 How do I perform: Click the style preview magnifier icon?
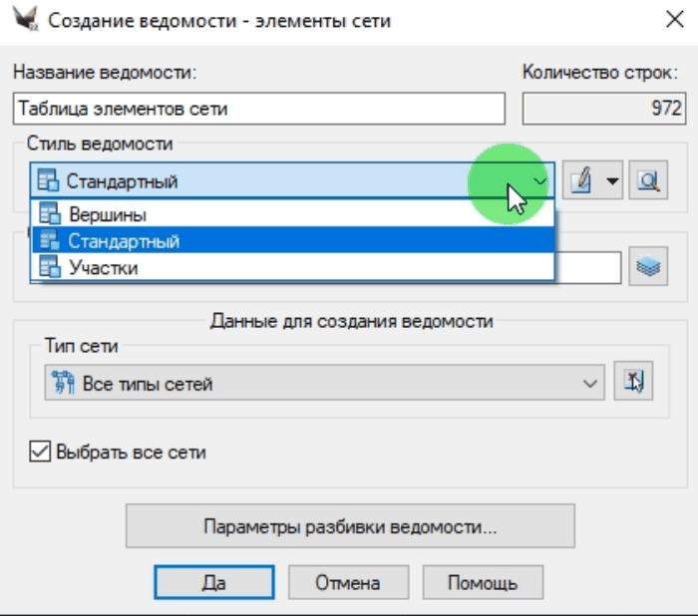click(x=648, y=180)
